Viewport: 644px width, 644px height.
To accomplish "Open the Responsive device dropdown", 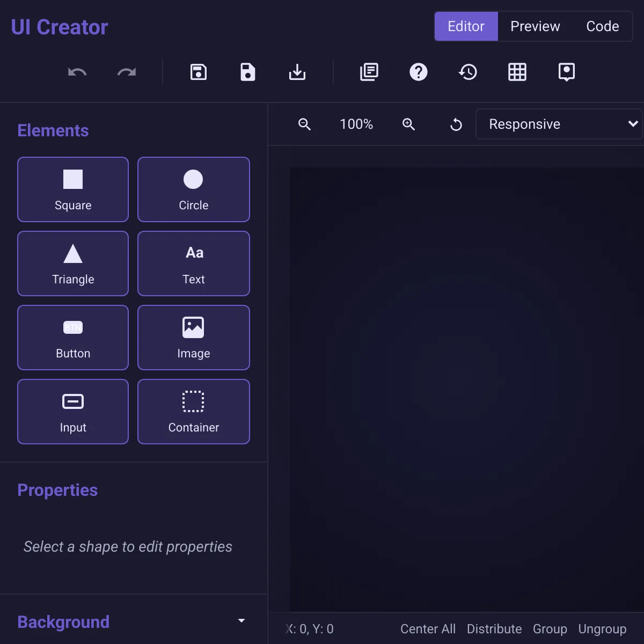I will coord(559,124).
